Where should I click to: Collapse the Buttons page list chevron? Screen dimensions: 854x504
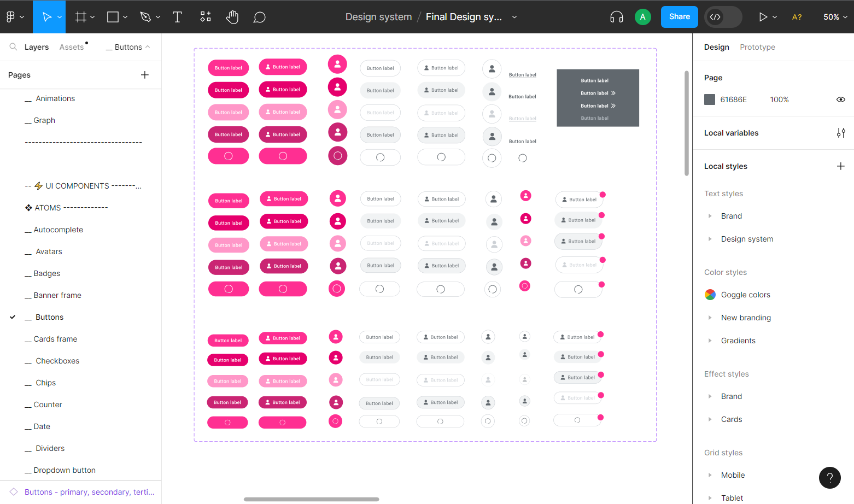pos(148,47)
